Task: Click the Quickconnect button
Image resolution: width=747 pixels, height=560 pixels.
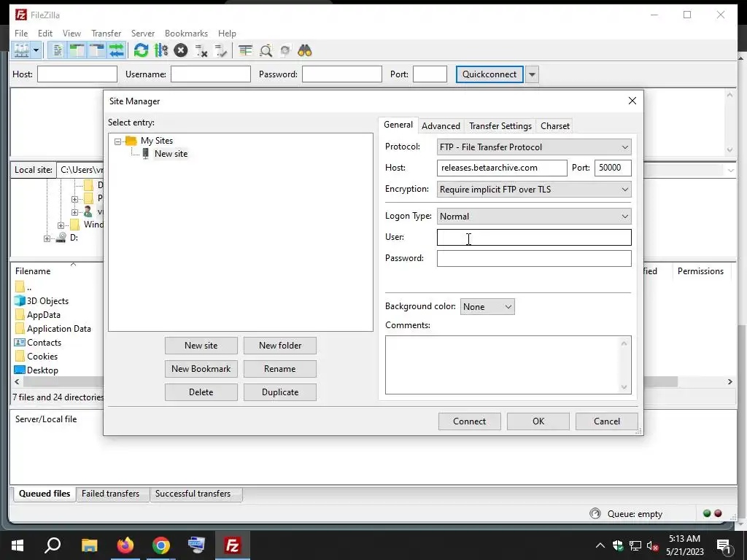Action: click(489, 74)
